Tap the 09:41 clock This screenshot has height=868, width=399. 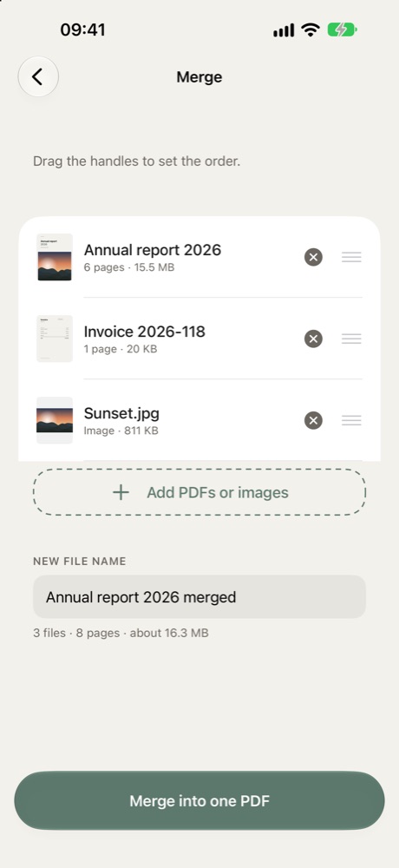click(83, 30)
